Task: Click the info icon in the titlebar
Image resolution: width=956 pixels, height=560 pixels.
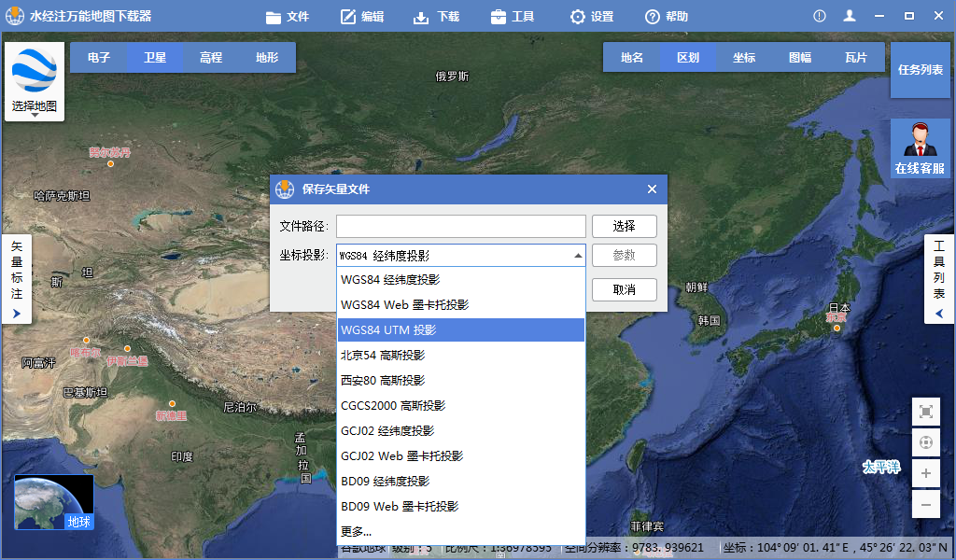Action: 819,15
